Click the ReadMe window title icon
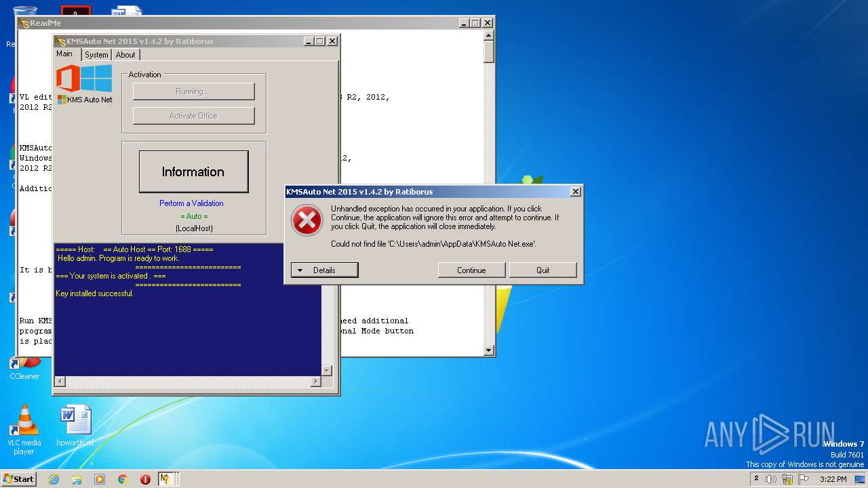Screen dimensions: 868x488 click(24, 23)
